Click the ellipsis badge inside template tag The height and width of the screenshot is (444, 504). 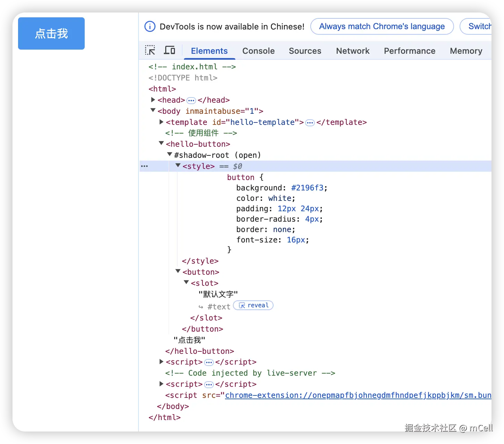(x=310, y=123)
